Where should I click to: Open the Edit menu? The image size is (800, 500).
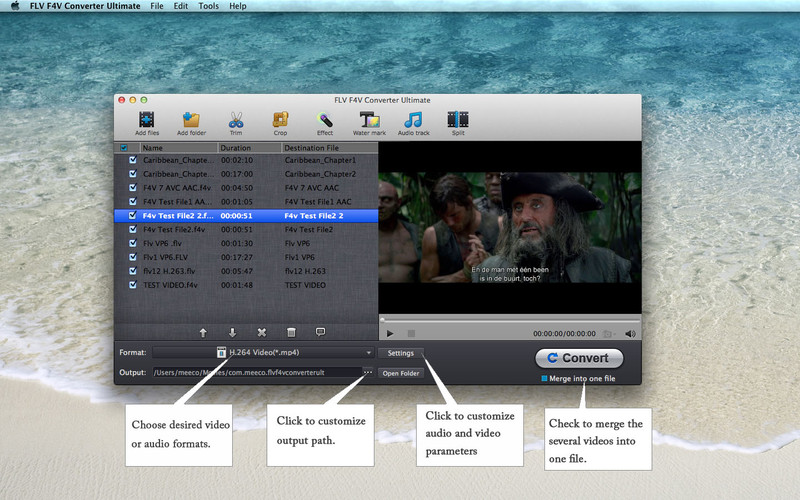[181, 6]
